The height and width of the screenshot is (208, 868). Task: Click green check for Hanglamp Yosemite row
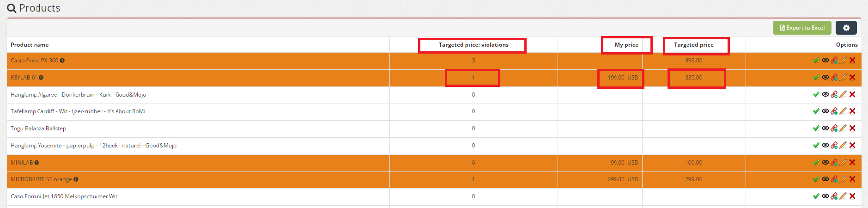coord(816,145)
